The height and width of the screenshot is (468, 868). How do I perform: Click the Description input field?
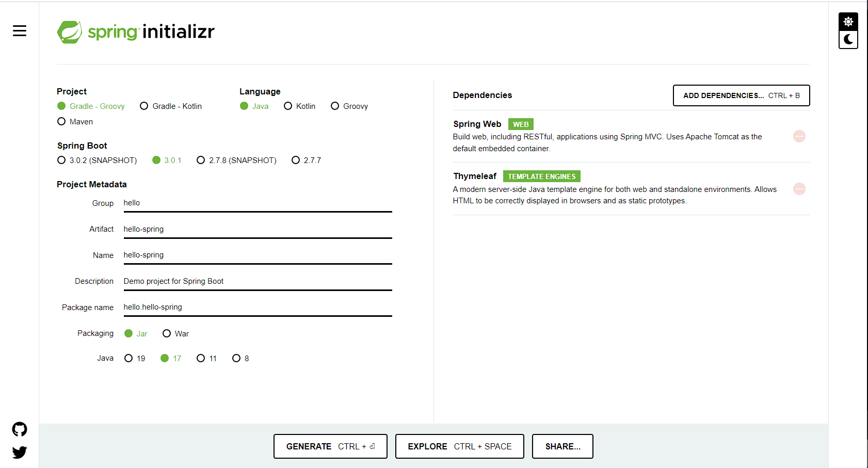258,281
